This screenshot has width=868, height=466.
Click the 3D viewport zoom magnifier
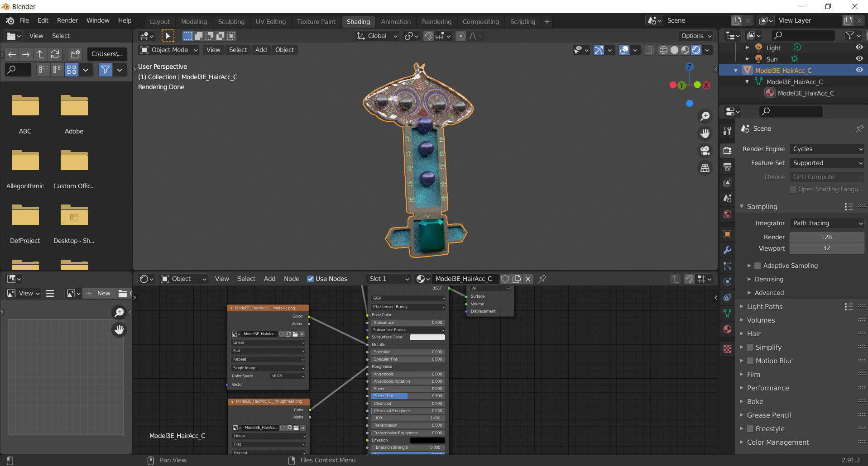point(705,116)
